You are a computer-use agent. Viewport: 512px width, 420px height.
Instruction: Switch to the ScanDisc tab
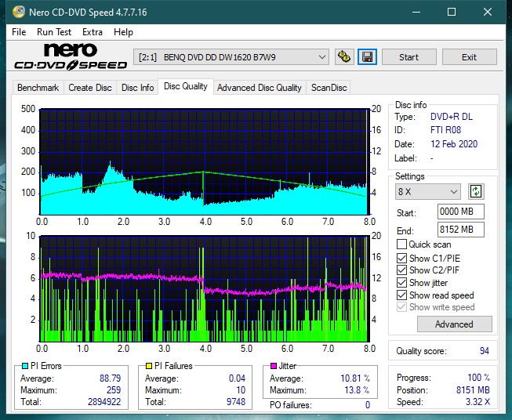(329, 88)
